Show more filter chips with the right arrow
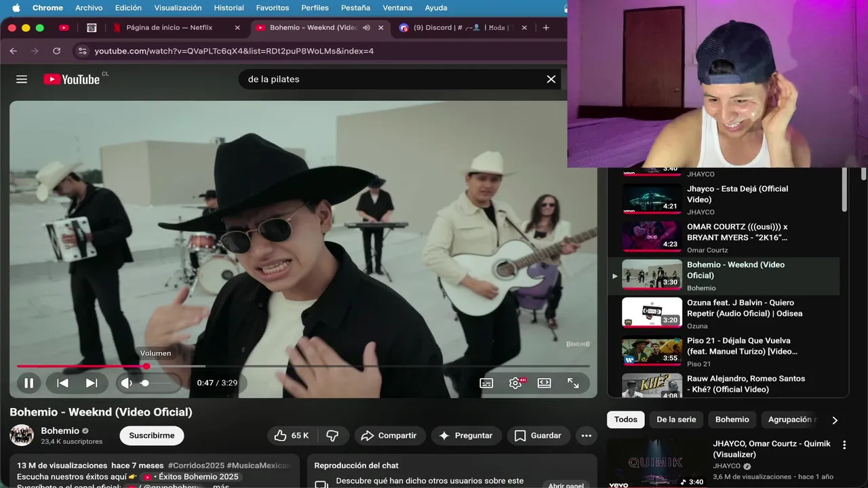Screen dimensions: 868x488 (835, 420)
